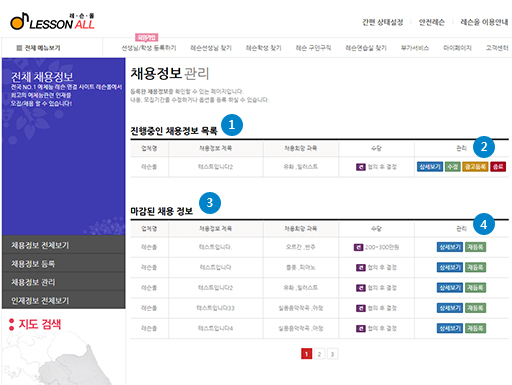The width and height of the screenshot is (512, 385).
Task: Click the 200~300만원 pay cell
Action: pos(376,247)
